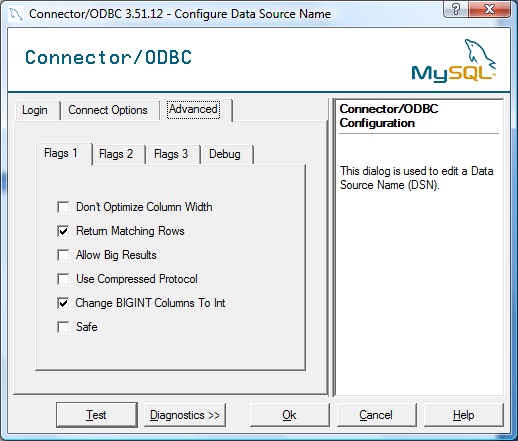Image resolution: width=518 pixels, height=441 pixels.
Task: Click the Connector/ODBC Configuration heading
Action: 389,116
